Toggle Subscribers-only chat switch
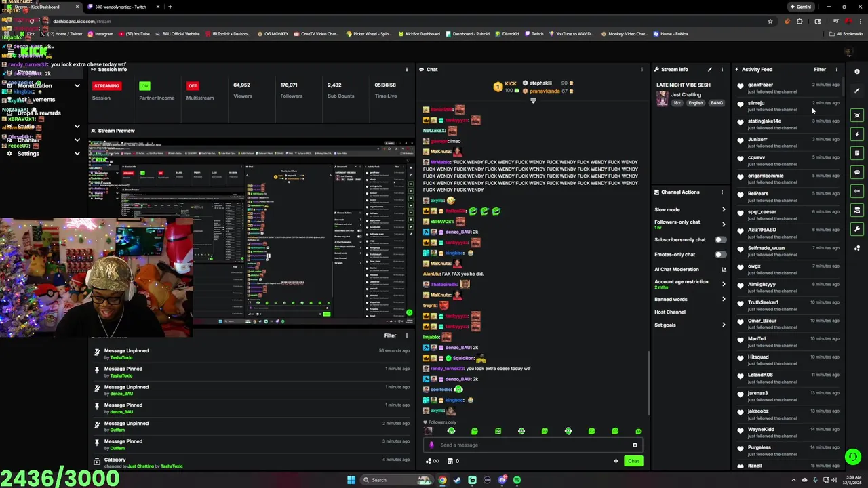The image size is (868, 488). coord(720,240)
